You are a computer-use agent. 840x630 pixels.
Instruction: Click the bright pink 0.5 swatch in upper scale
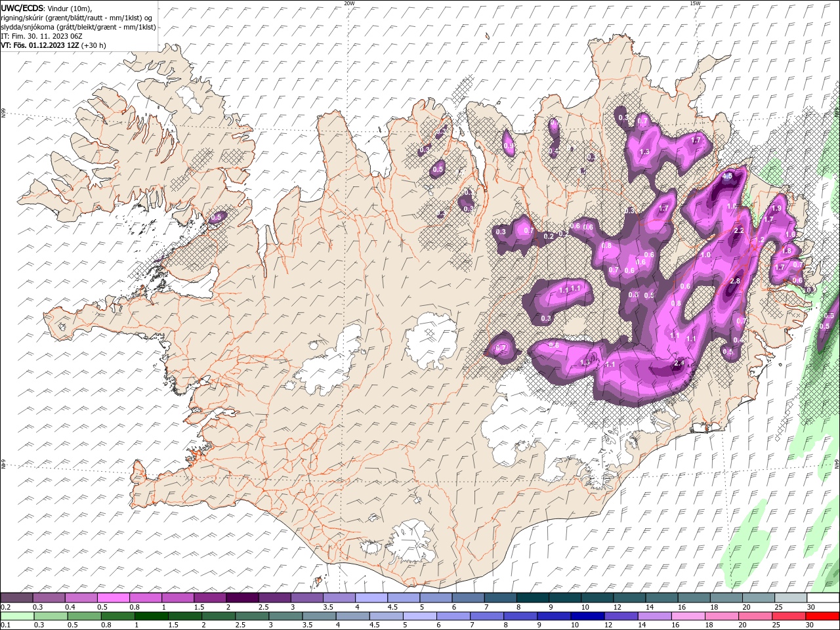113,598
